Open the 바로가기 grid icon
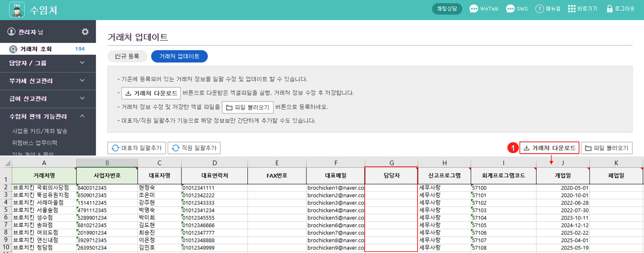Image resolution: width=644 pixels, height=253 pixels. click(572, 9)
